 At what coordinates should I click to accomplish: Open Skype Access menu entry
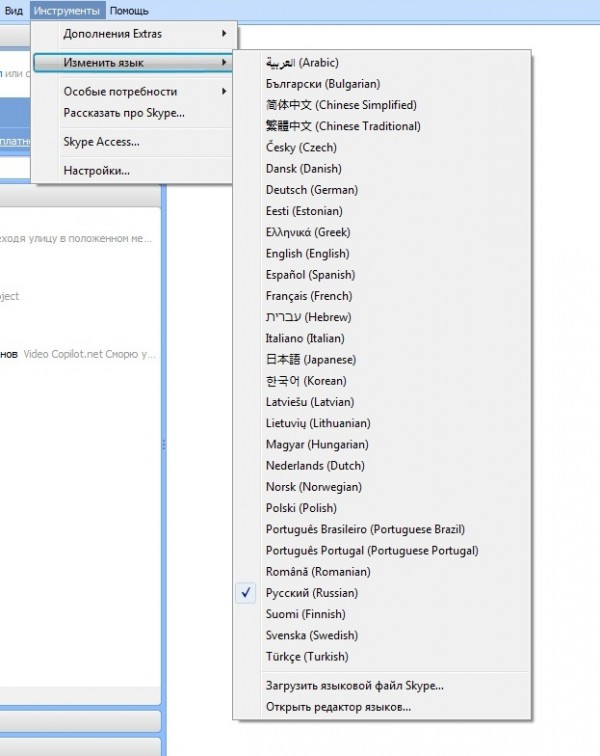134,142
